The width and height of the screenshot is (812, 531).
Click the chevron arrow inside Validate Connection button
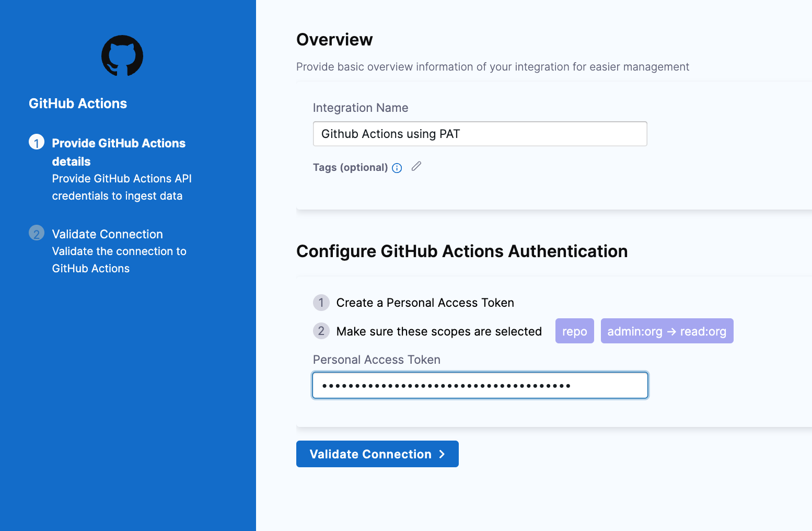(x=442, y=454)
